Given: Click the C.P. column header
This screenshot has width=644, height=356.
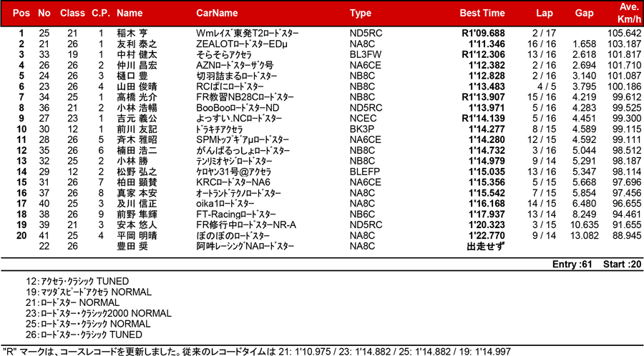Looking at the screenshot, I should pyautogui.click(x=101, y=13).
